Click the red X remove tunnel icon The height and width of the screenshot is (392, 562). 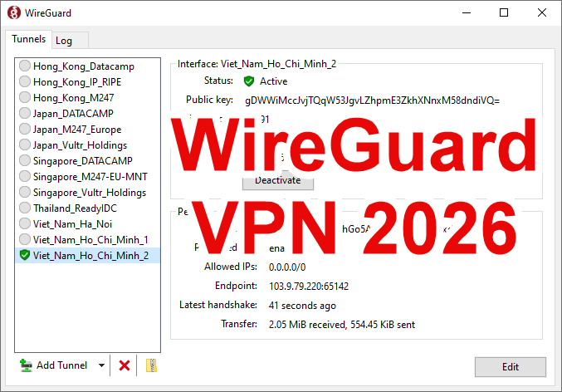point(125,365)
